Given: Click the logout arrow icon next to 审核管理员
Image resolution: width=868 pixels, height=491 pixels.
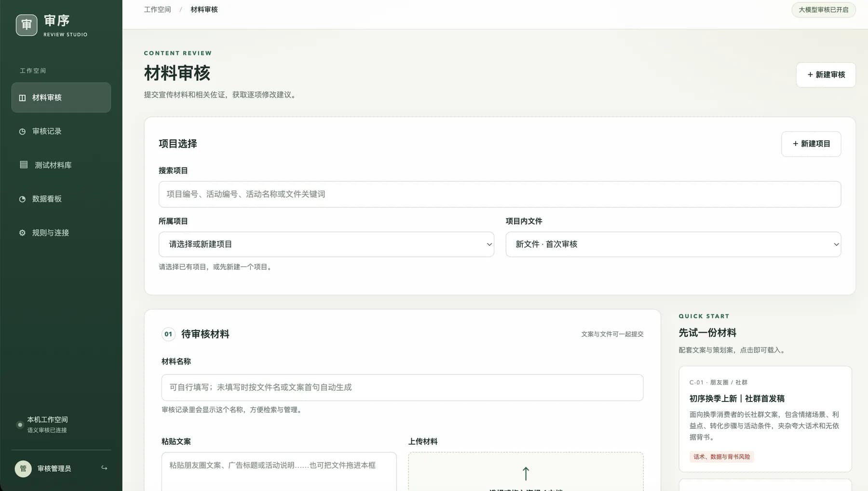Looking at the screenshot, I should pos(104,468).
